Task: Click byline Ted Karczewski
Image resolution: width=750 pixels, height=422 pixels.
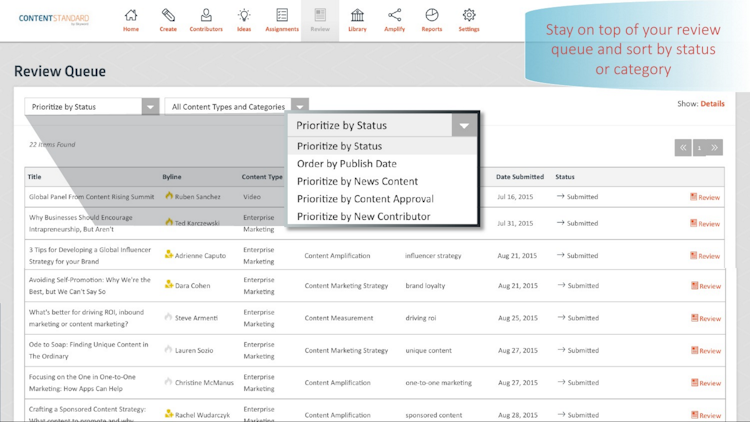Action: pos(197,223)
